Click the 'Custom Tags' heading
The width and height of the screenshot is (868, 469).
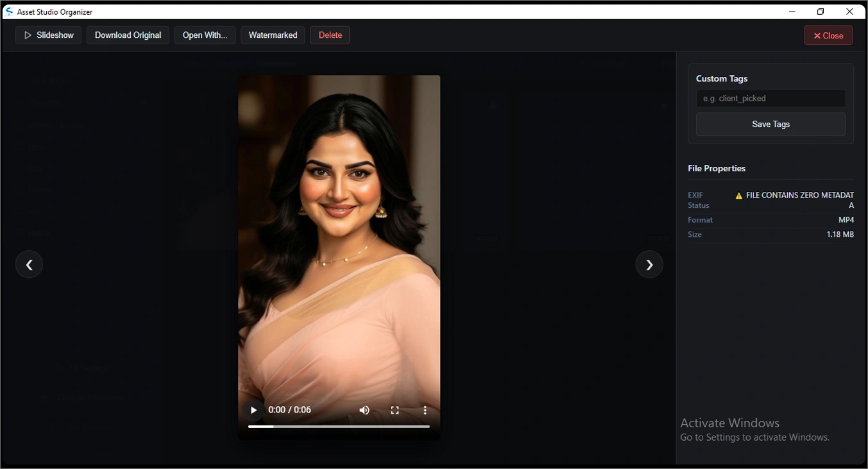coord(722,78)
